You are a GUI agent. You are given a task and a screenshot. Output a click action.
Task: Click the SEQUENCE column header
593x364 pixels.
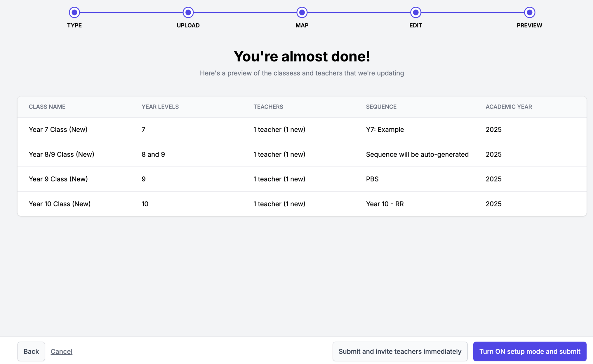pos(381,107)
